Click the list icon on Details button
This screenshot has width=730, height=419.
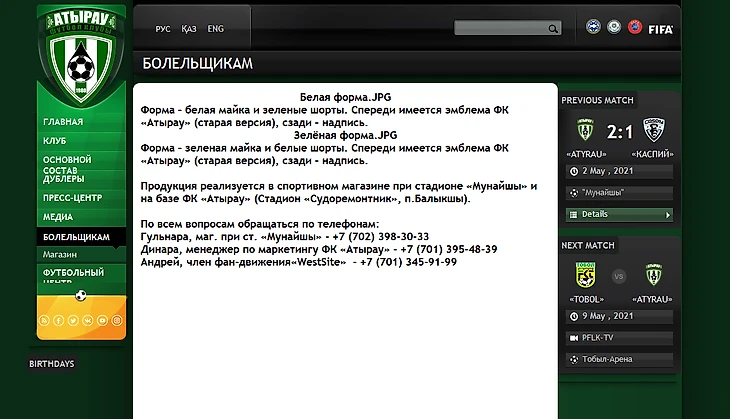[x=574, y=215]
